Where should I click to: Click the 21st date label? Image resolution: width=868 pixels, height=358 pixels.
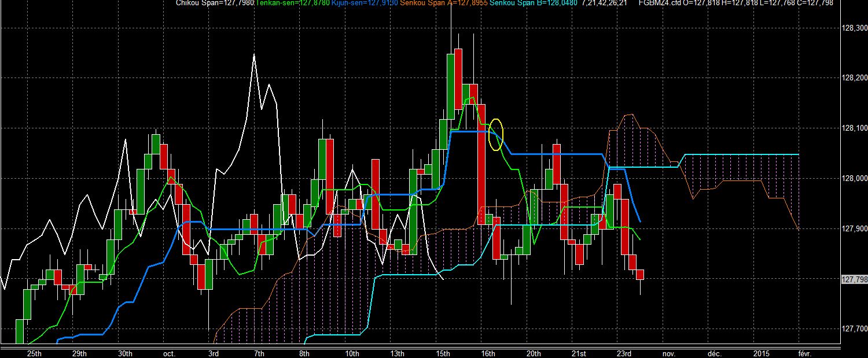[579, 353]
